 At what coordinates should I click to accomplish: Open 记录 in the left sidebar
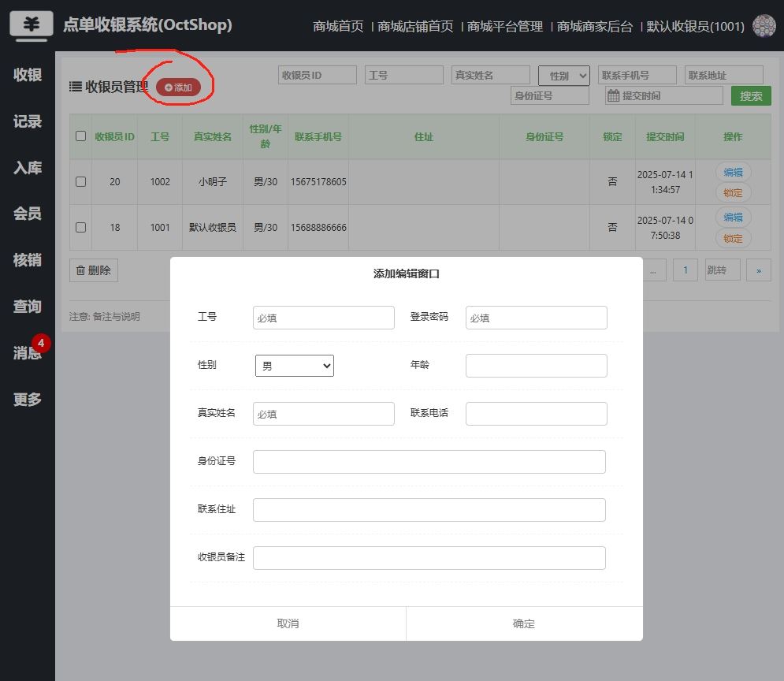point(28,121)
